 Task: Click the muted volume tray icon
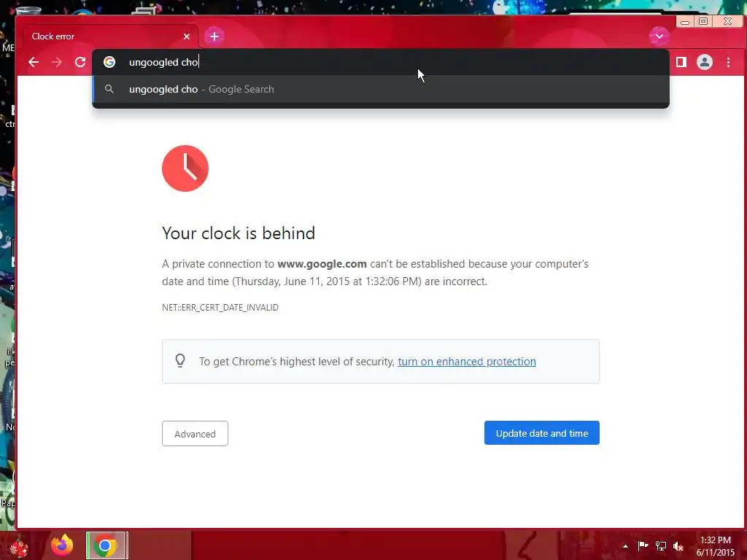tap(678, 546)
